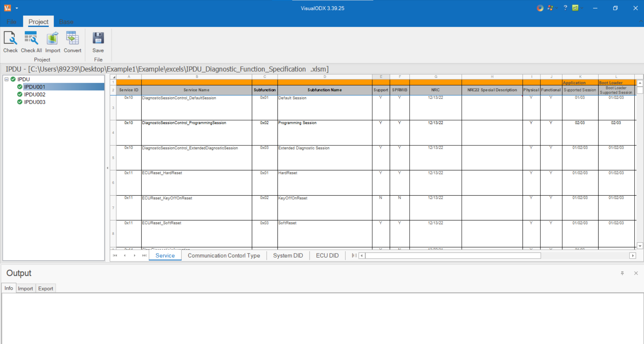Click the 'Subfunction Name' header cell
The height and width of the screenshot is (344, 644).
click(x=325, y=90)
